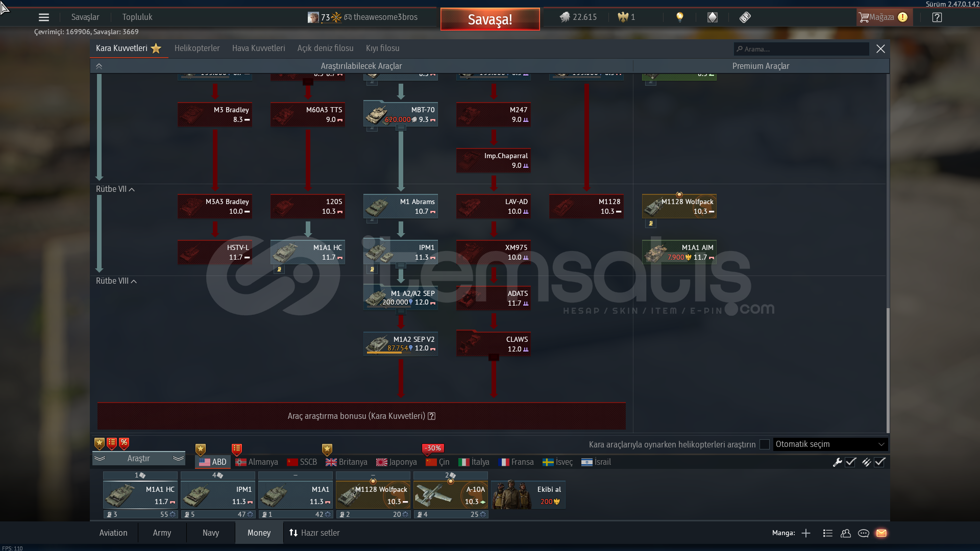Switch to the Helikopterler tab
The height and width of the screenshot is (551, 980).
point(197,48)
